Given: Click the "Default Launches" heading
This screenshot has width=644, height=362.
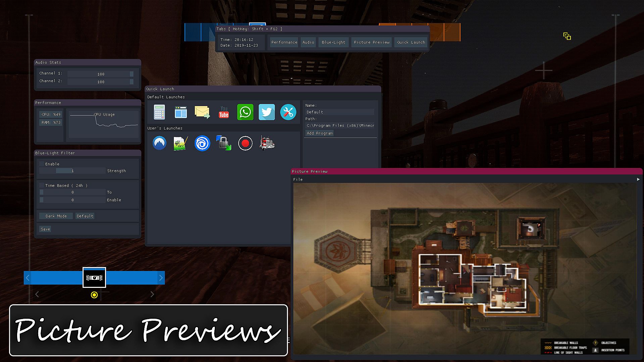Looking at the screenshot, I should coord(166,97).
